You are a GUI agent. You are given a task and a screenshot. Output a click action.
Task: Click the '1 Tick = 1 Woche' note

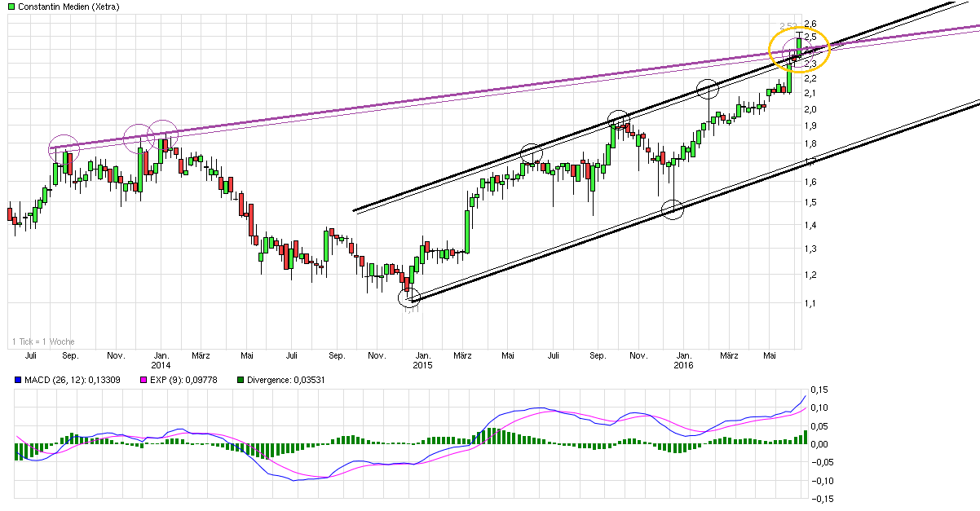43,341
